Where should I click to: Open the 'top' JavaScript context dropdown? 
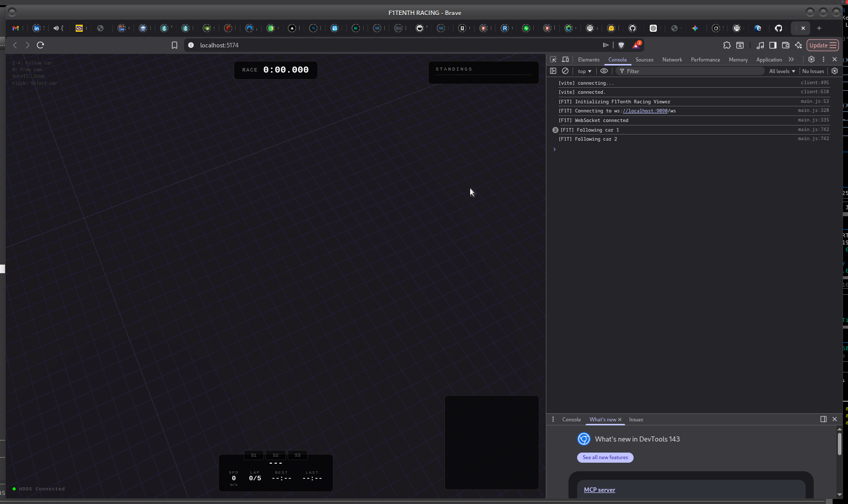584,71
